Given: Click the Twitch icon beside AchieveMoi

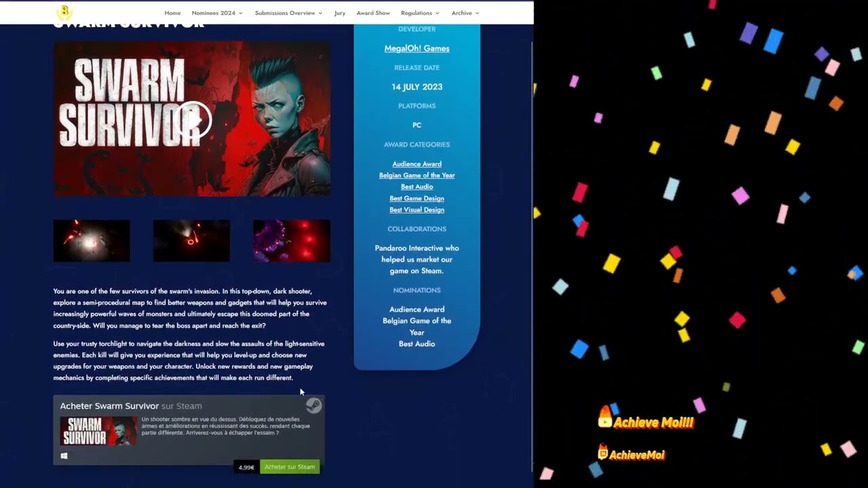Looking at the screenshot, I should click(603, 452).
